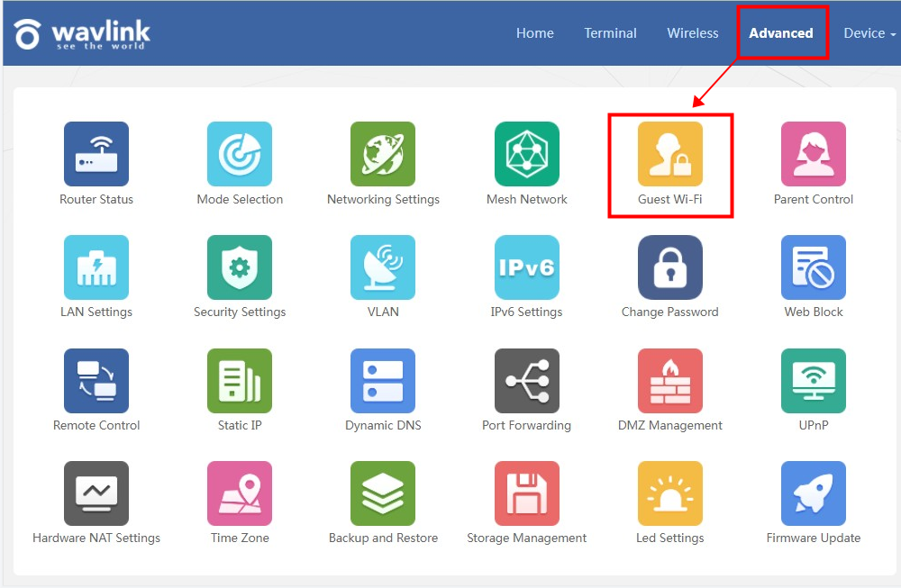Go to the Terminal tab
The height and width of the screenshot is (588, 901).
610,33
